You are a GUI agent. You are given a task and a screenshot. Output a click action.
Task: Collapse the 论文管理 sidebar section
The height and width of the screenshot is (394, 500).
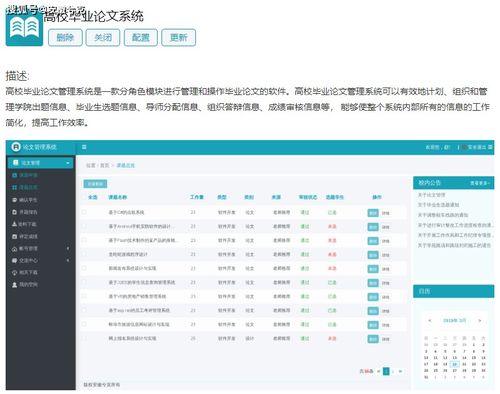click(68, 163)
